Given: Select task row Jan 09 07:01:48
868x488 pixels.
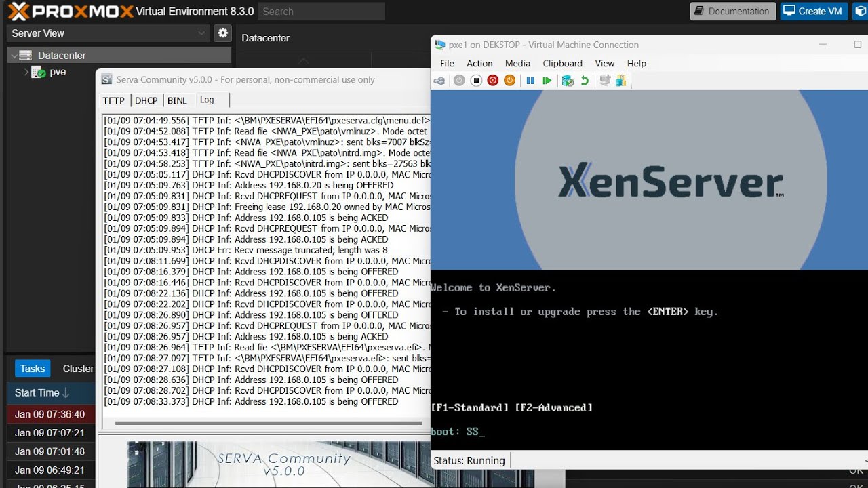Looking at the screenshot, I should pos(50,451).
